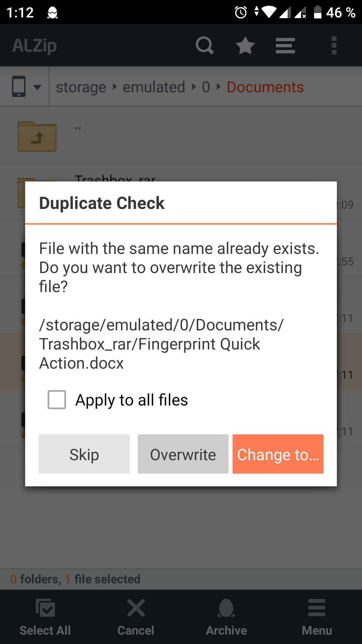
Task: Tap the alarm clock status icon
Action: pyautogui.click(x=241, y=12)
